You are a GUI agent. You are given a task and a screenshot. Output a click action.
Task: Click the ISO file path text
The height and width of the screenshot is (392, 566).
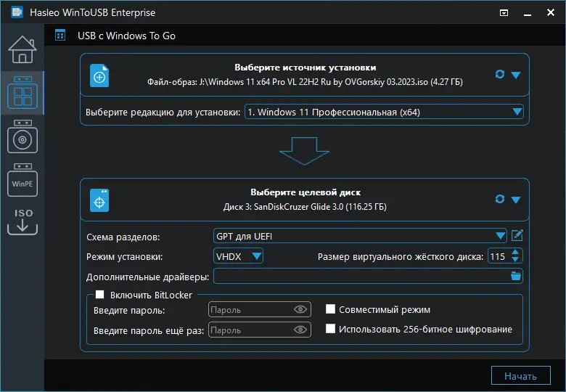305,82
